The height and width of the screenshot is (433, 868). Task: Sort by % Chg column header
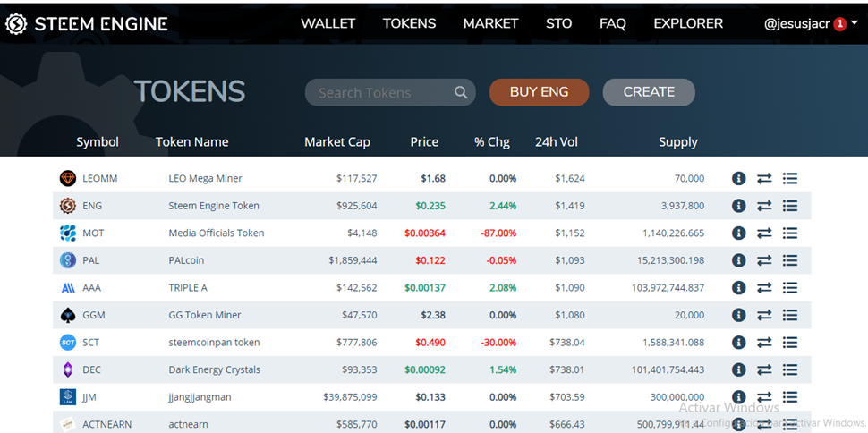click(492, 142)
